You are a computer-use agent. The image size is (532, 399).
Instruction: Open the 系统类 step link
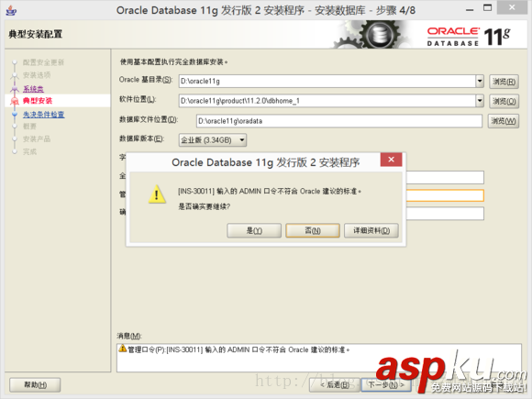(33, 89)
